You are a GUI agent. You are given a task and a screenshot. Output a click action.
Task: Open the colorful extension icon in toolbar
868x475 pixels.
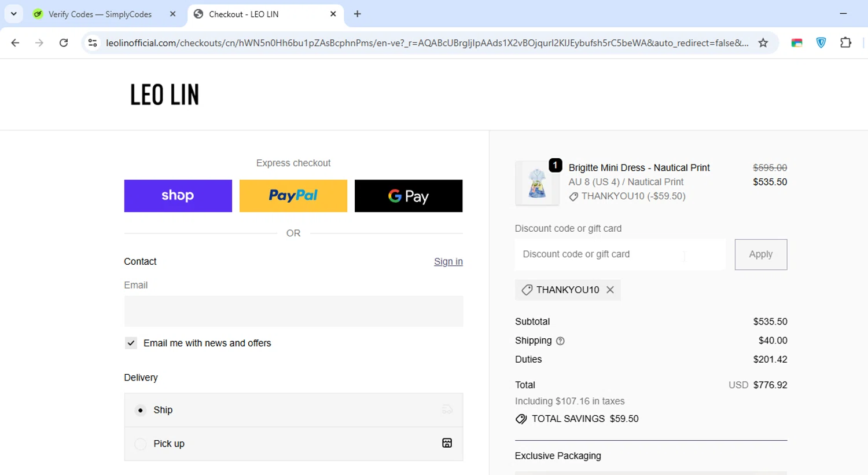coord(797,43)
